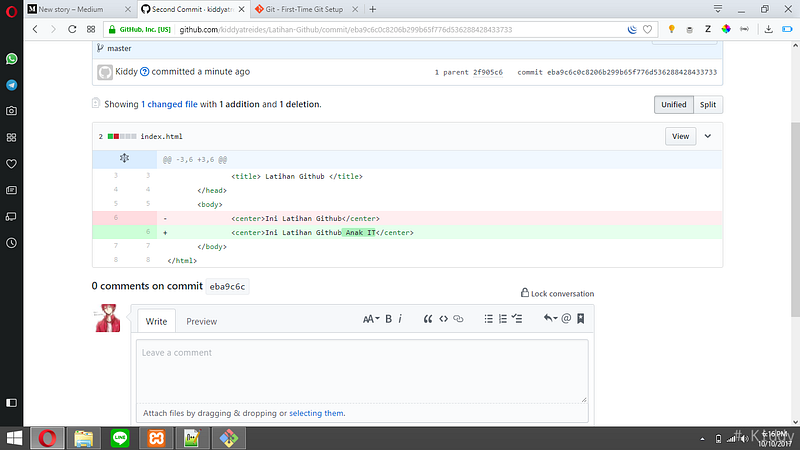Viewport: 800px width, 450px height.
Task: Open the Kiddy author link
Action: pos(127,72)
